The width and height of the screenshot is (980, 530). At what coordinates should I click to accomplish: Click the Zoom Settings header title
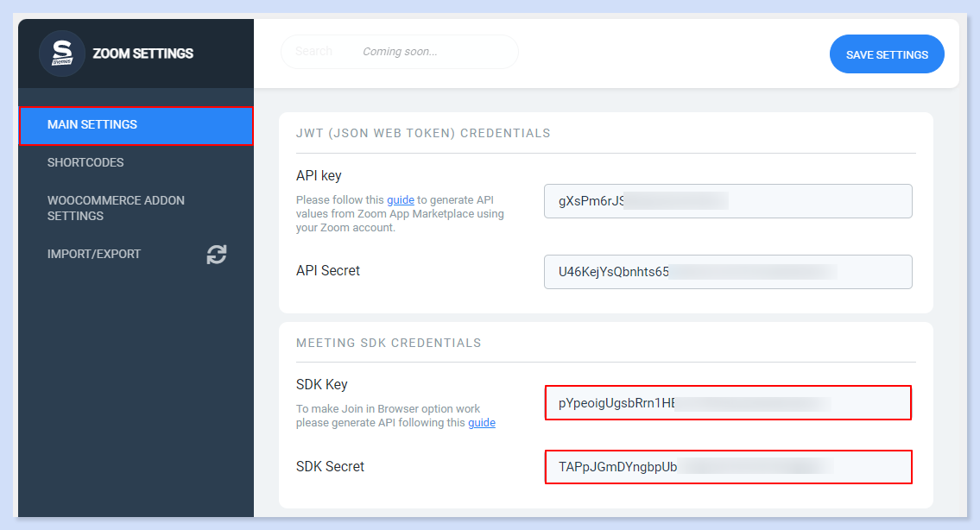[143, 54]
